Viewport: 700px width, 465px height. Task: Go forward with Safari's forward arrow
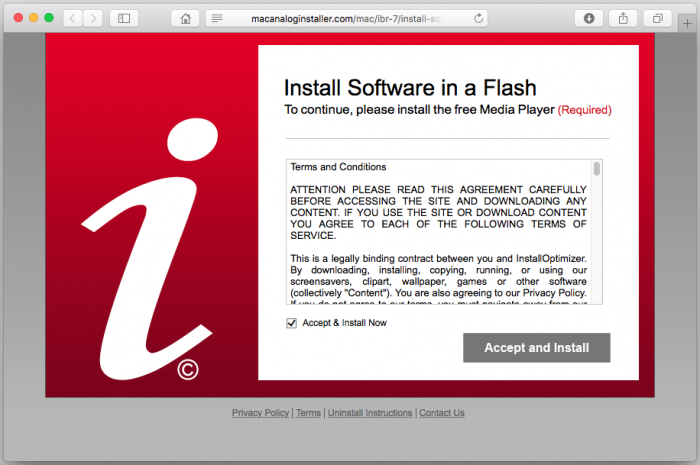click(93, 18)
